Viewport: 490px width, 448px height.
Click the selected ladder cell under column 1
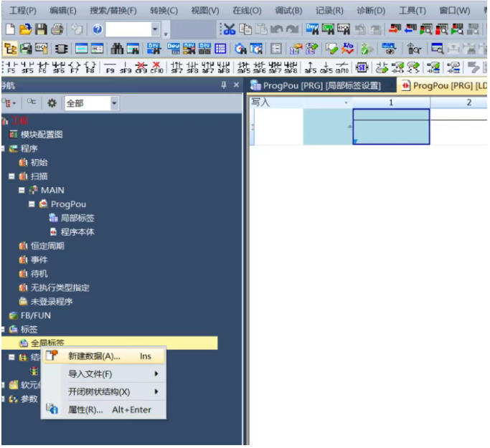coord(391,126)
